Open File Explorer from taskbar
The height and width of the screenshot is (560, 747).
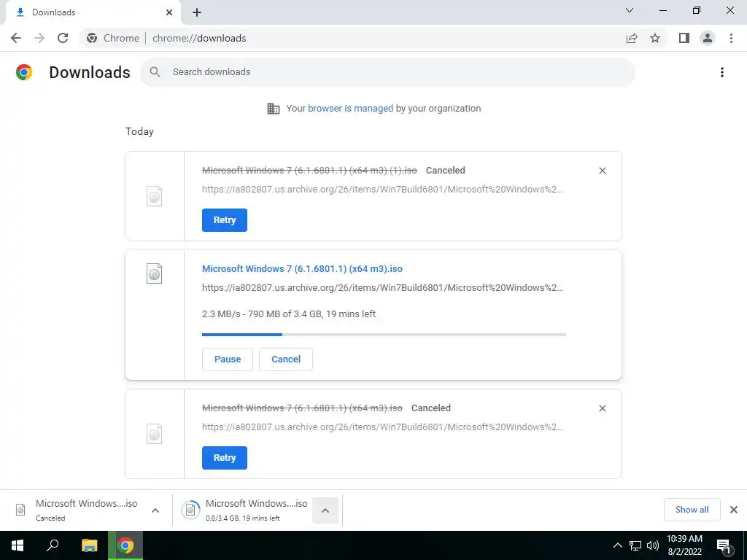[x=90, y=545]
